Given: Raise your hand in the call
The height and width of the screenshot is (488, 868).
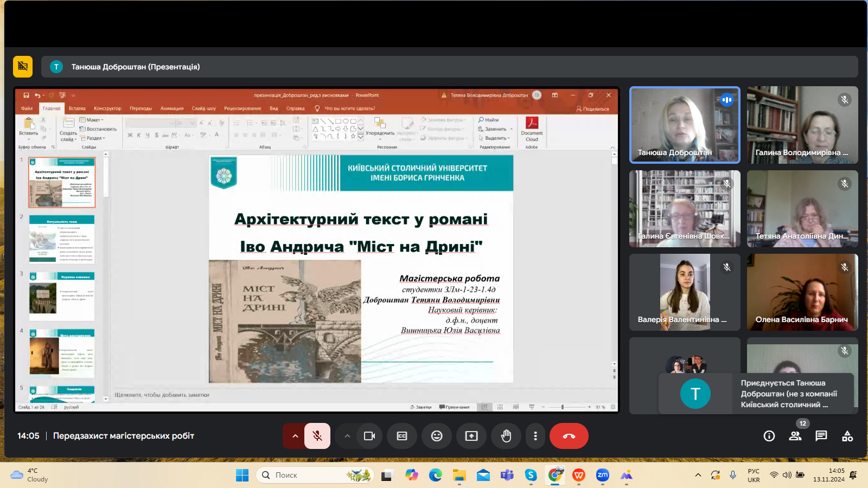Looking at the screenshot, I should pyautogui.click(x=506, y=436).
